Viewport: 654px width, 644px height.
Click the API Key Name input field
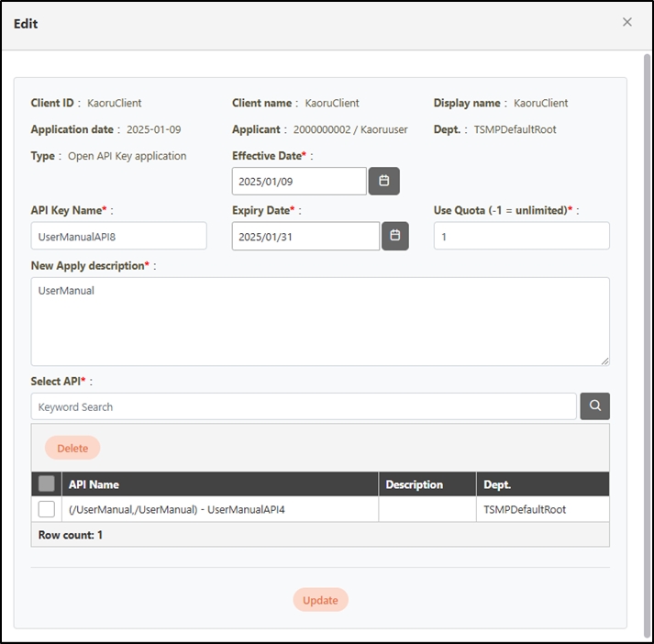(x=118, y=236)
